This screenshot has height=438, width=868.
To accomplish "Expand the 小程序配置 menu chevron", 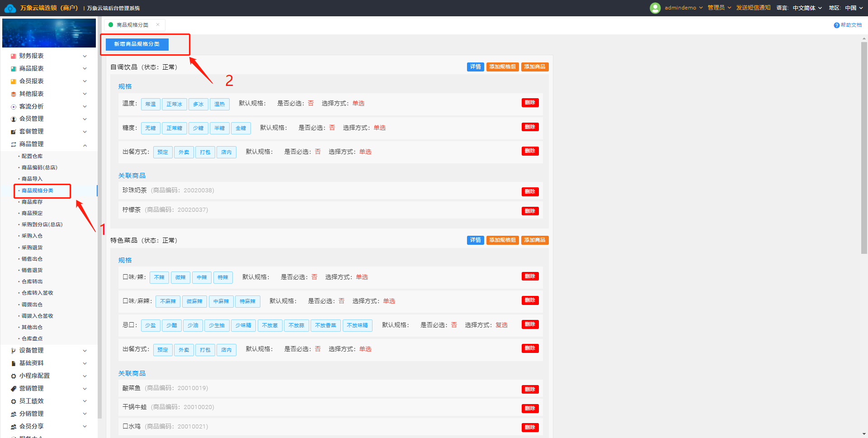I will point(85,376).
